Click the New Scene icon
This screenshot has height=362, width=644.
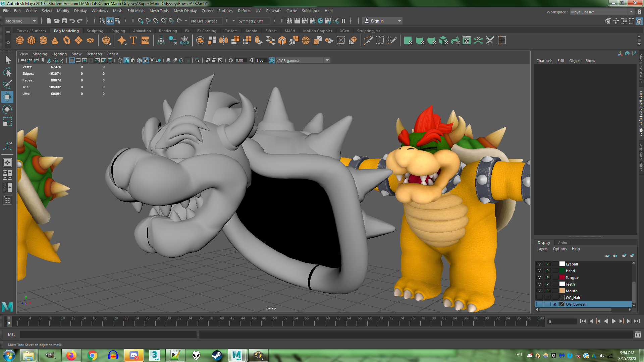49,21
